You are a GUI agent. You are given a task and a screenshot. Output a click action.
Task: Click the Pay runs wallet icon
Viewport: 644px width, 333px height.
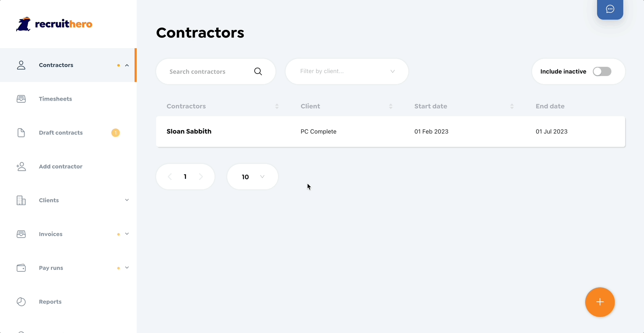21,268
